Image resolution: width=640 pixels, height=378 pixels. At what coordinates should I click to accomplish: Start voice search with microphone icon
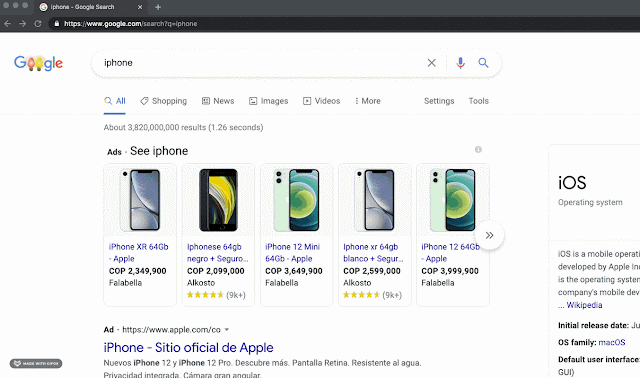460,62
